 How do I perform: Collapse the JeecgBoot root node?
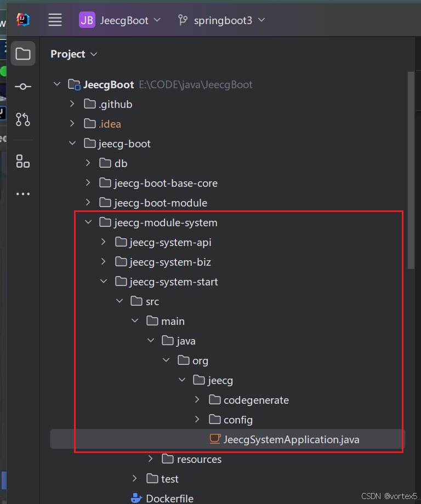(x=57, y=84)
